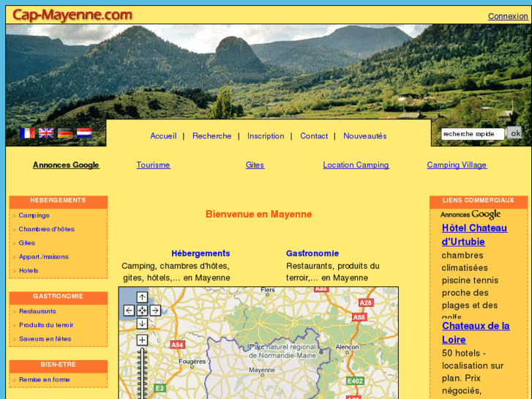The width and height of the screenshot is (532, 399).
Task: Recenter the map with the center button
Action: 142,310
